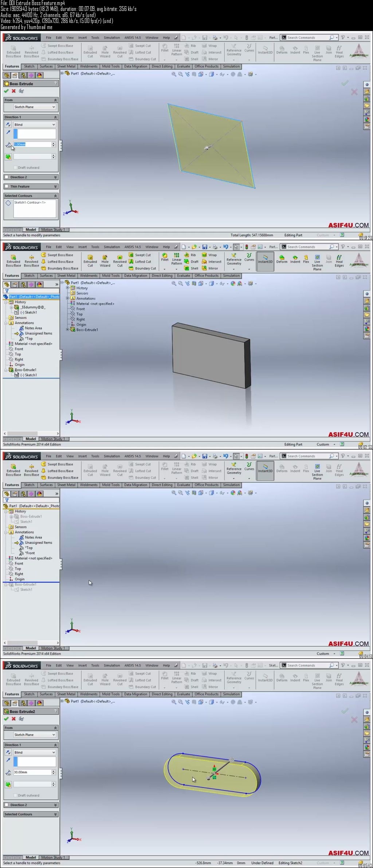This screenshot has width=373, height=868.
Task: Click Lofted Cut in the box-model frame
Action: coord(140,262)
